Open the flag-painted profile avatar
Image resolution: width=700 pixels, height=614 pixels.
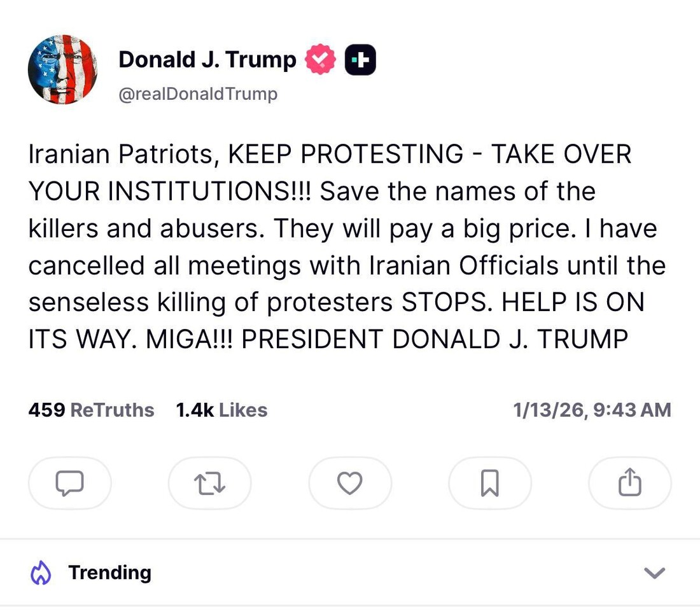tap(62, 70)
